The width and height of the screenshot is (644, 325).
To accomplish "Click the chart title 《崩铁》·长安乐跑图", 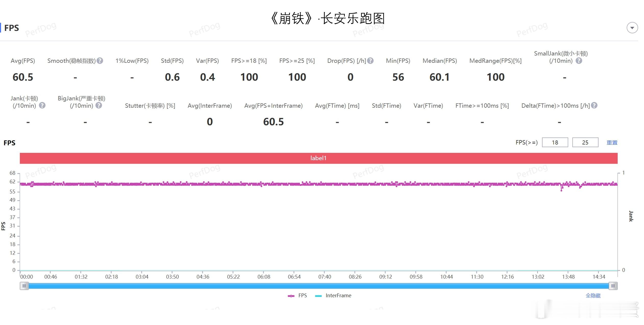I will coord(327,18).
